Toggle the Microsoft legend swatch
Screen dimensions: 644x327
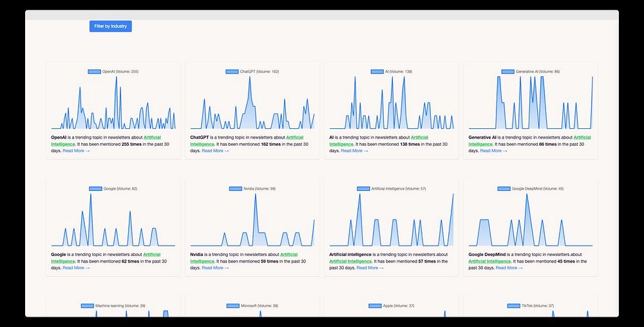click(x=233, y=306)
